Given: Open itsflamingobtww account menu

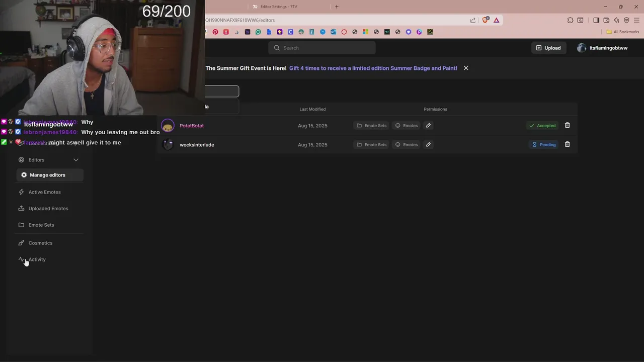Looking at the screenshot, I should (602, 48).
